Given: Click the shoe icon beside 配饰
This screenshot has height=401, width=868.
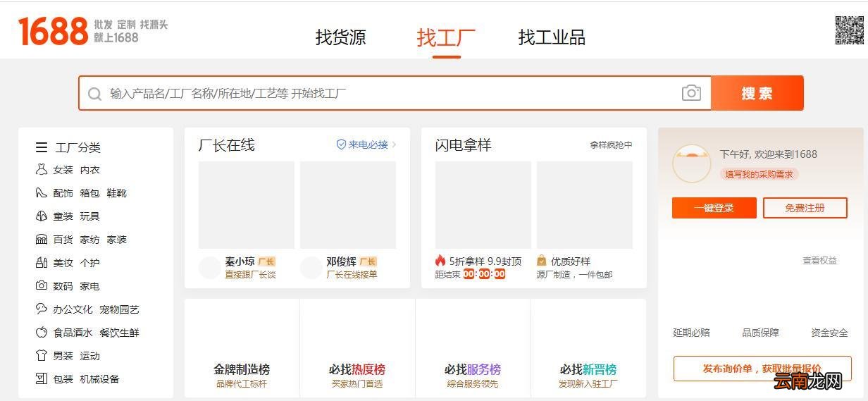Looking at the screenshot, I should [x=42, y=193].
